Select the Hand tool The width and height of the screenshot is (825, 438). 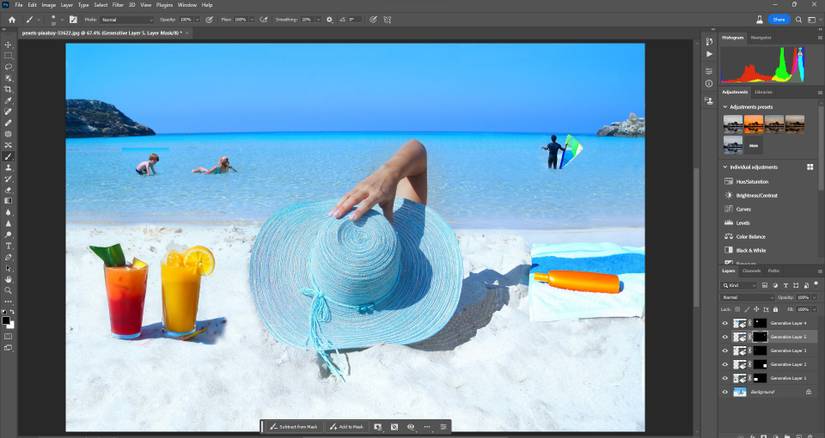coord(8,280)
